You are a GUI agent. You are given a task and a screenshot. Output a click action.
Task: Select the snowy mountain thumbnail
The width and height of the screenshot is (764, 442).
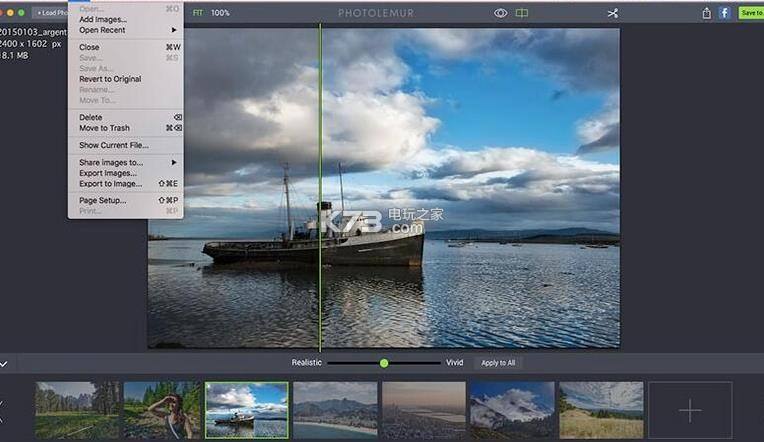pyautogui.click(x=512, y=410)
